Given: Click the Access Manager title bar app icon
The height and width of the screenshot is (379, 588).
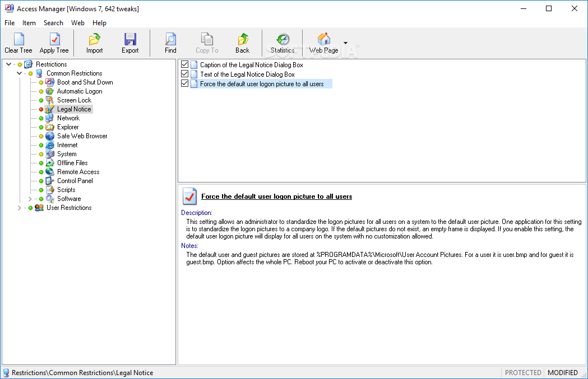Looking at the screenshot, I should tap(10, 8).
